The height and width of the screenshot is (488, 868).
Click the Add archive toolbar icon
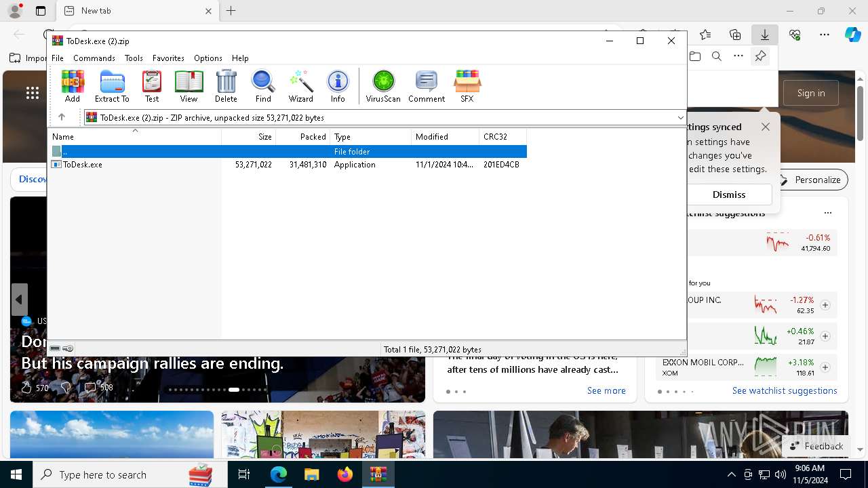[x=73, y=86]
